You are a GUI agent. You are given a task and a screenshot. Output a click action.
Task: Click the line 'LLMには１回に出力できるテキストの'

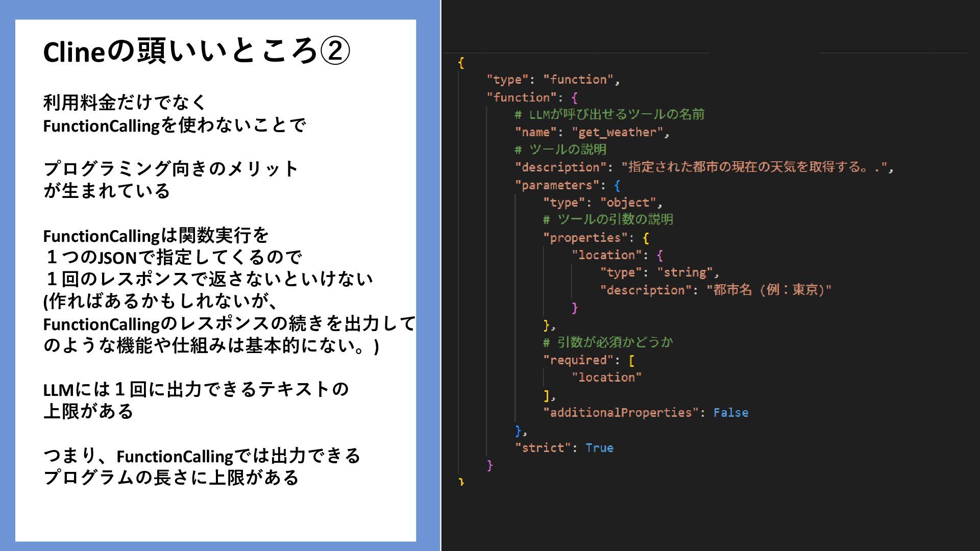click(196, 389)
